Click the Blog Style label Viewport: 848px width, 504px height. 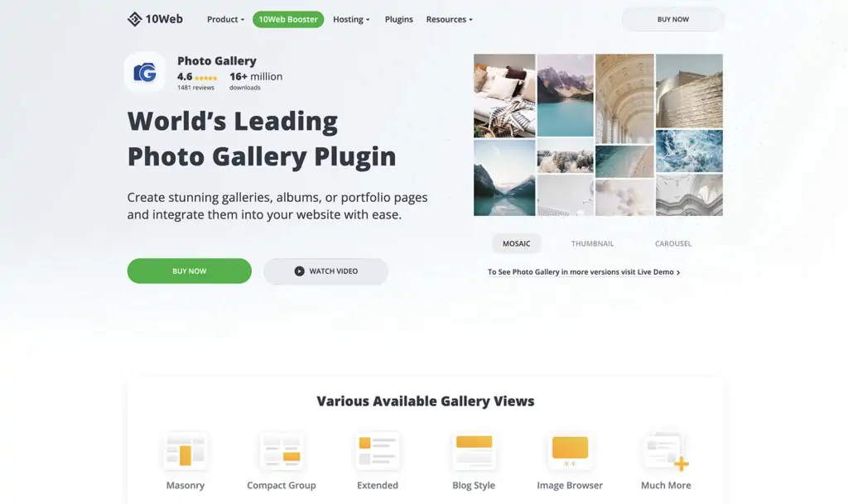(x=474, y=485)
